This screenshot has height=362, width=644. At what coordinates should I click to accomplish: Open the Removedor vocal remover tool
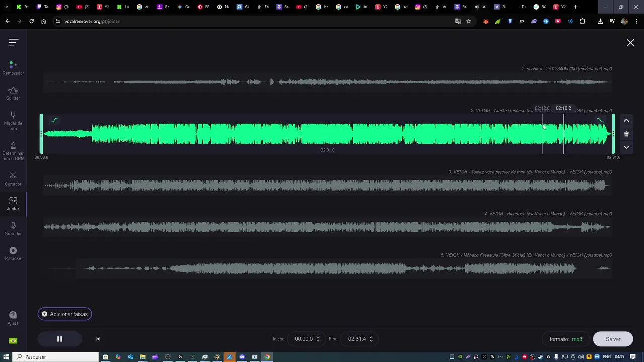(x=13, y=68)
